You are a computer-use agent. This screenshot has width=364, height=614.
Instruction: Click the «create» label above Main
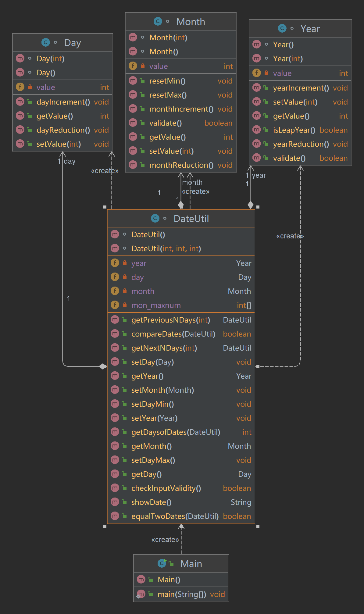click(x=165, y=540)
